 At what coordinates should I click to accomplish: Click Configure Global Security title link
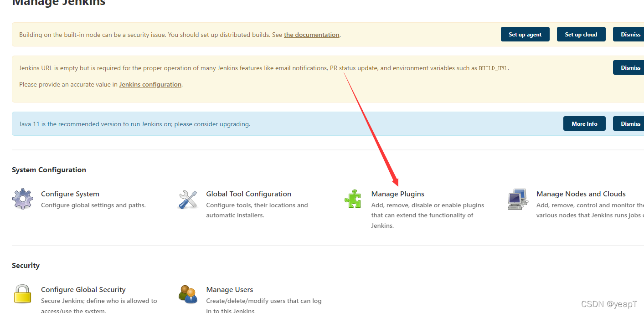click(83, 289)
